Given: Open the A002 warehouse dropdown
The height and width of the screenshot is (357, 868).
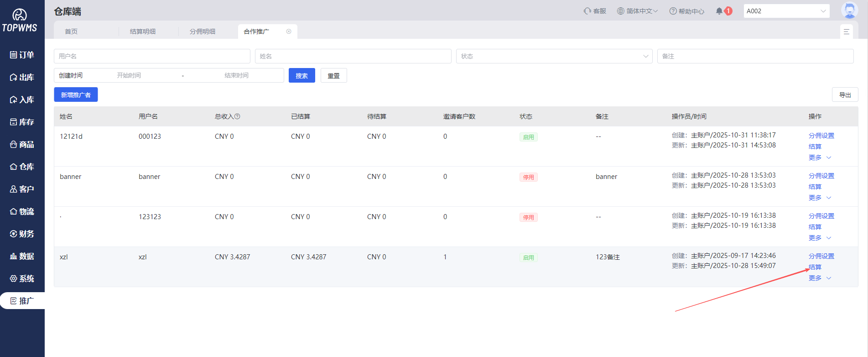Looking at the screenshot, I should 786,11.
